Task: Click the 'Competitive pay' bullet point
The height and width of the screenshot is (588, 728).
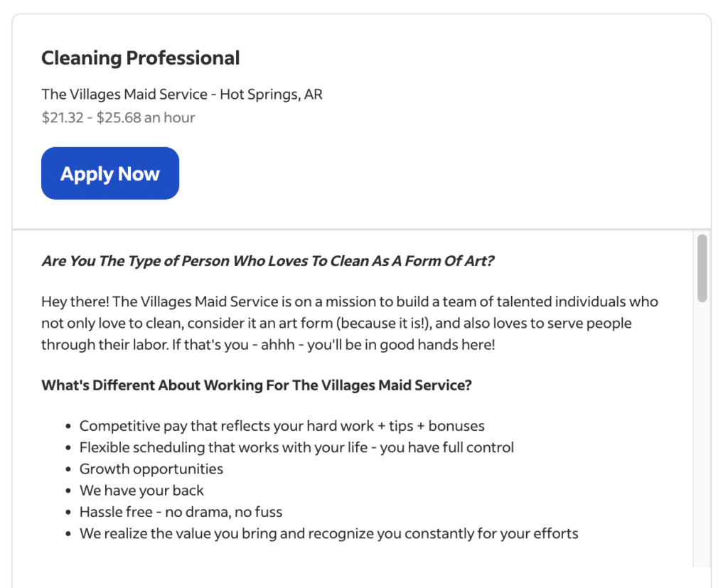Action: (x=282, y=425)
